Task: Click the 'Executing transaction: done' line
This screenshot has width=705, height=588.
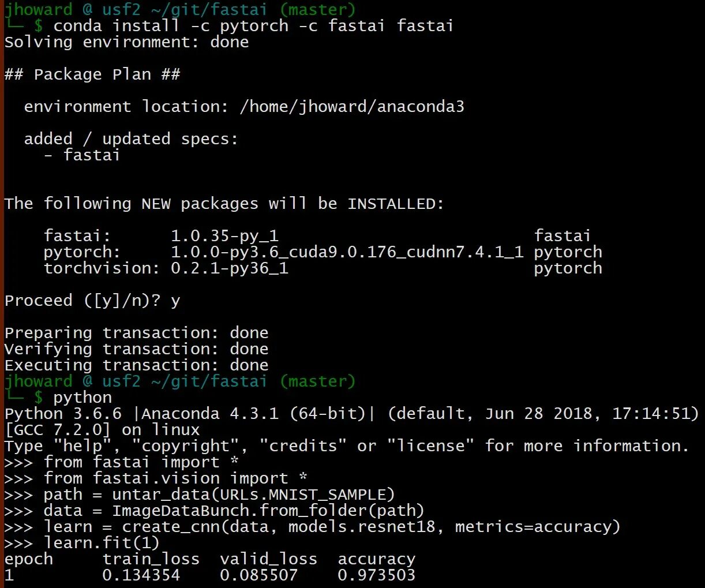Action: (137, 365)
